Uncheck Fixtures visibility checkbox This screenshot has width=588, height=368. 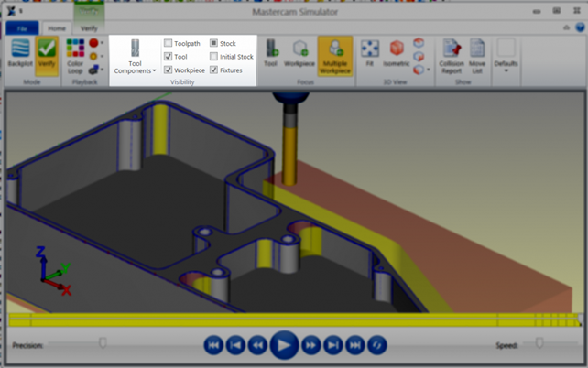click(x=213, y=70)
